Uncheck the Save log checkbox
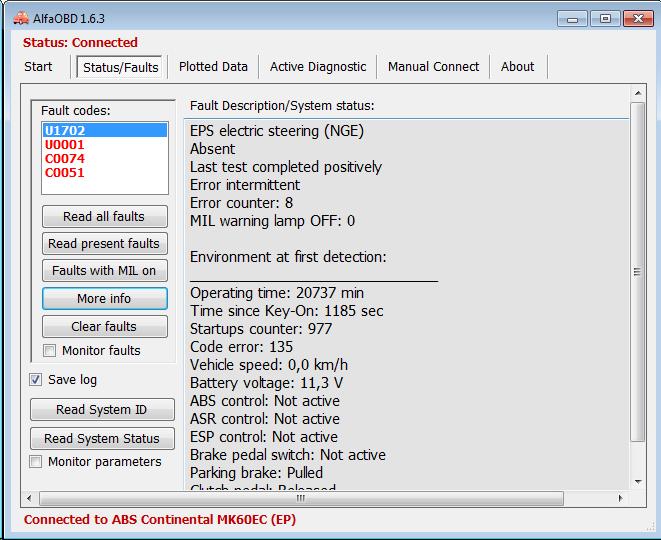 (x=35, y=379)
